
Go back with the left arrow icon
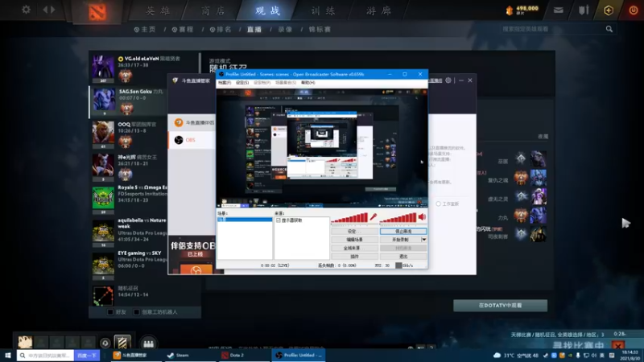pyautogui.click(x=46, y=10)
